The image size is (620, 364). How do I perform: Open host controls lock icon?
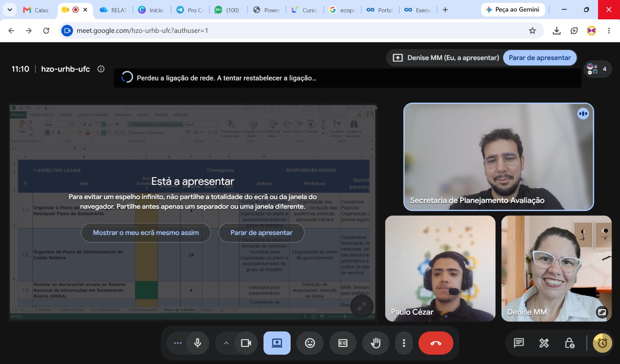coord(570,343)
